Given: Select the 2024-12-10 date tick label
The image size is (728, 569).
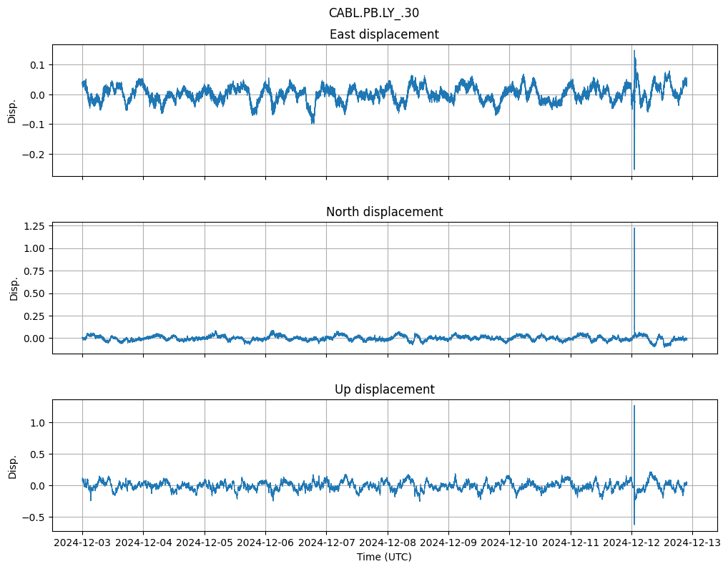Looking at the screenshot, I should tap(509, 543).
